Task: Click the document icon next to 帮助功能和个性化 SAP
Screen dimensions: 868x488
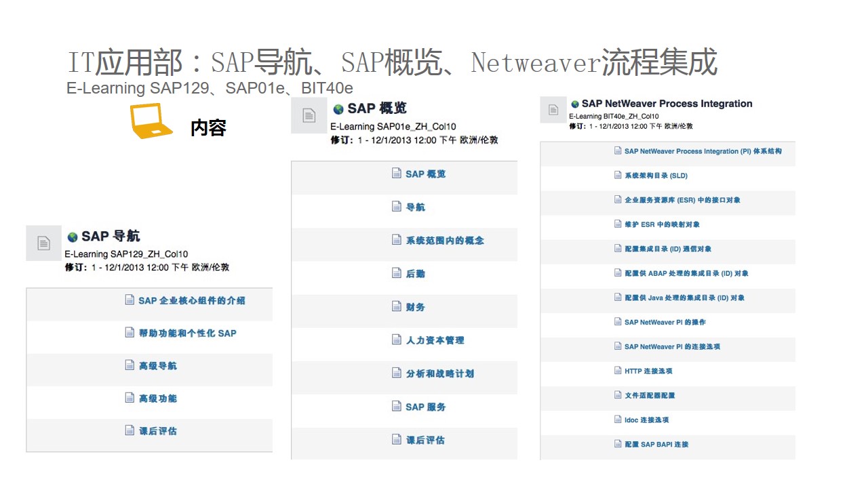Action: click(130, 332)
